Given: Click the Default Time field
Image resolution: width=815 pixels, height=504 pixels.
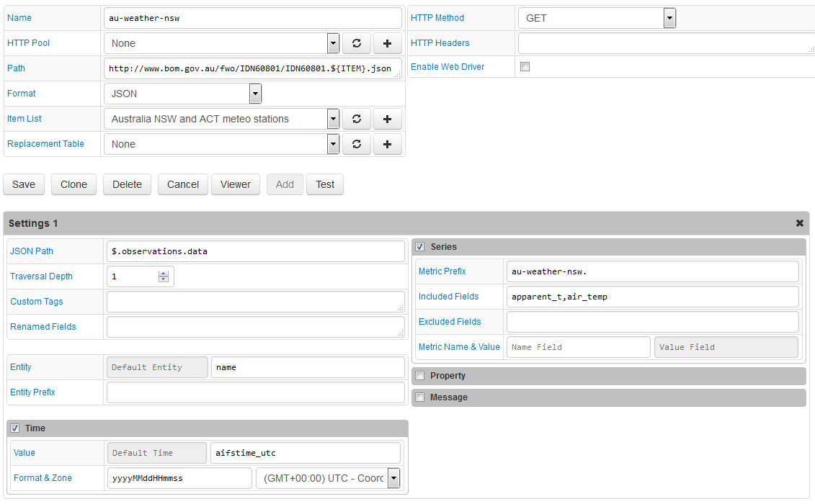Looking at the screenshot, I should pos(157,453).
